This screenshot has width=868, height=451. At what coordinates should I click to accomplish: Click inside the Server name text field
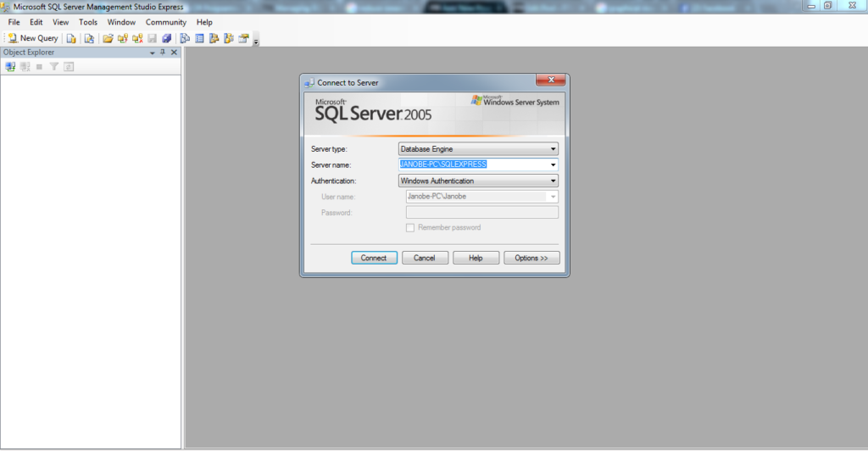pyautogui.click(x=473, y=164)
